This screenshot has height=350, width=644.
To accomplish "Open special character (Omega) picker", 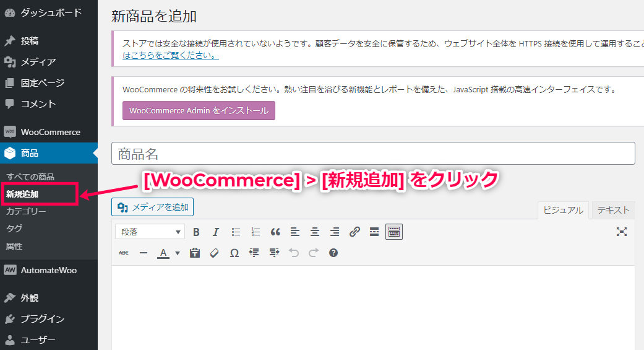I will click(234, 253).
